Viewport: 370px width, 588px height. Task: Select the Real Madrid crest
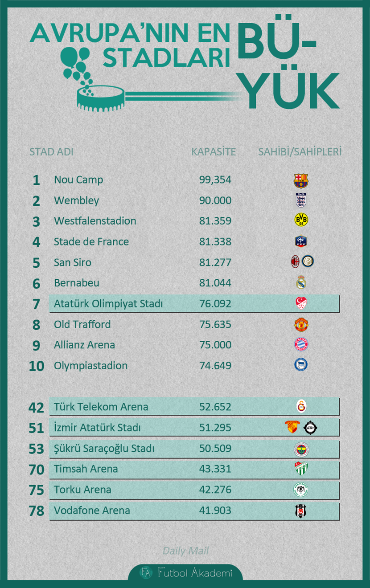pos(301,282)
